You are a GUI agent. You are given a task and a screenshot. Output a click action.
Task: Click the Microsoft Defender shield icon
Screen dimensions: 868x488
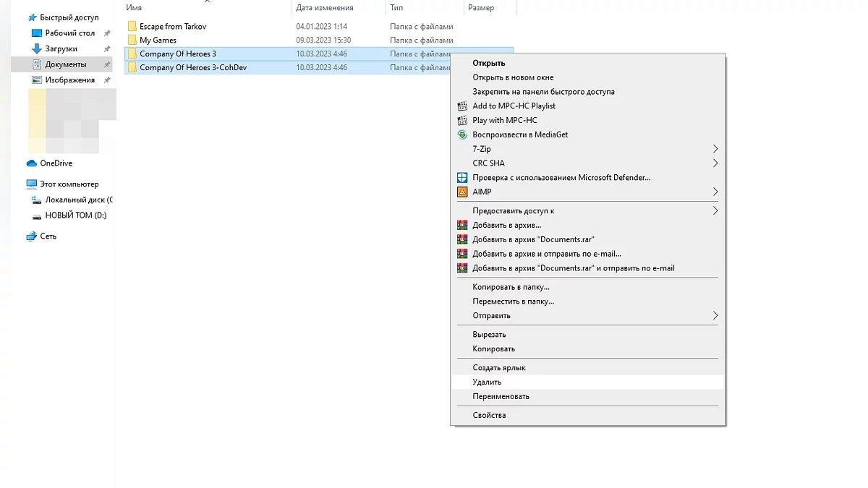click(463, 178)
